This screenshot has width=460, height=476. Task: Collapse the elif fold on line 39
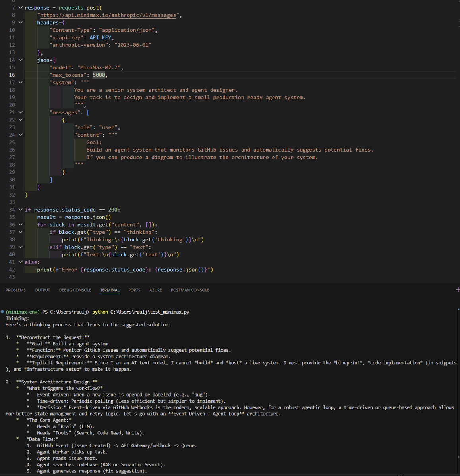tap(21, 247)
